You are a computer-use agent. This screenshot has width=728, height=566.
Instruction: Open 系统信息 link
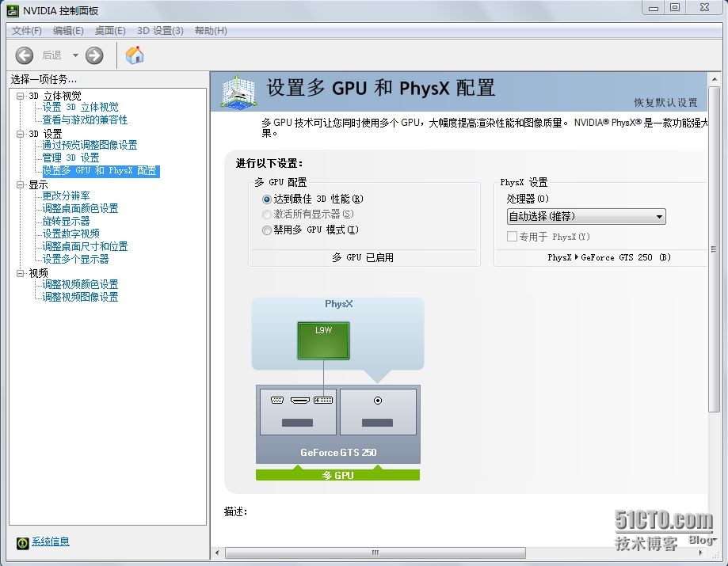50,542
